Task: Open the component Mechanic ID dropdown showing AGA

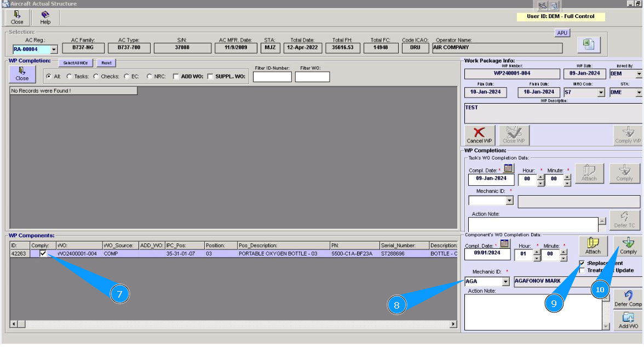Action: pyautogui.click(x=505, y=281)
